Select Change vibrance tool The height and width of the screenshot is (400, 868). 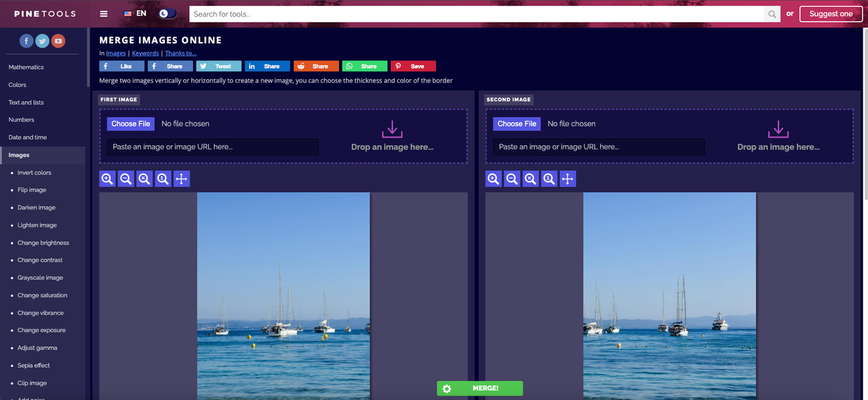coord(41,313)
